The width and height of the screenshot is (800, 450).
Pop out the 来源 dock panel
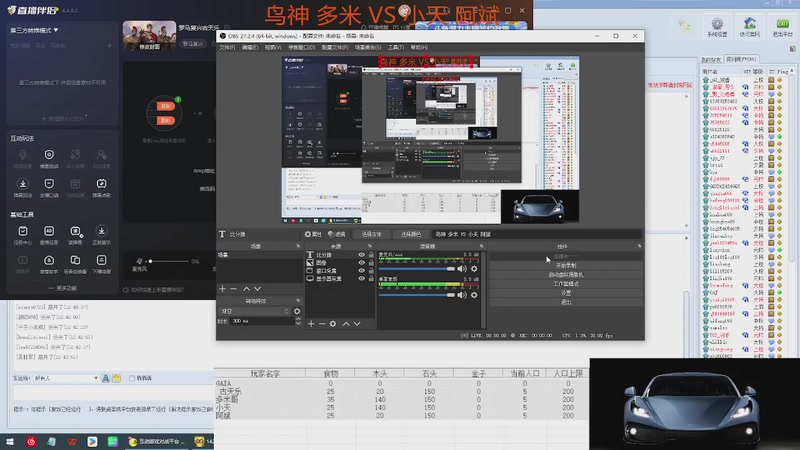coord(370,246)
